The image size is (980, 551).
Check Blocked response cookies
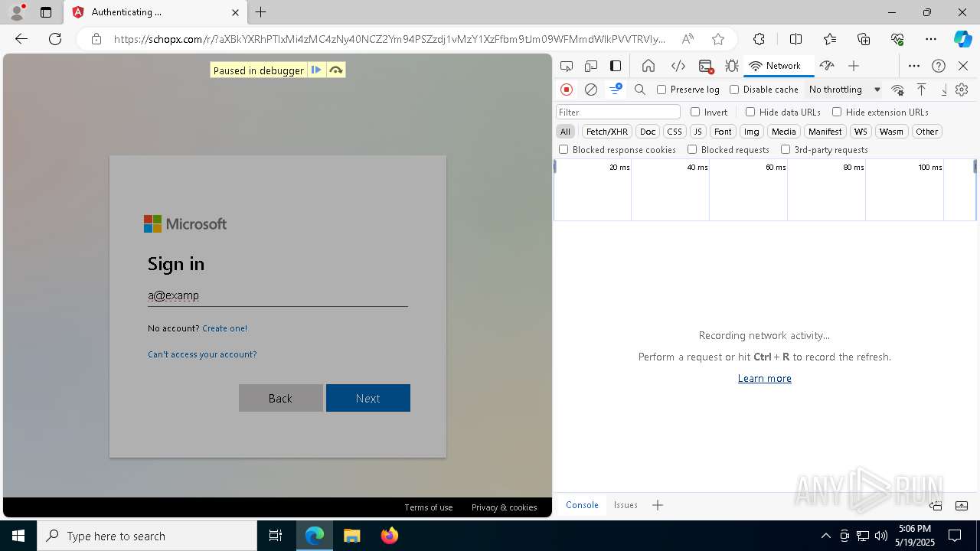[x=563, y=149]
